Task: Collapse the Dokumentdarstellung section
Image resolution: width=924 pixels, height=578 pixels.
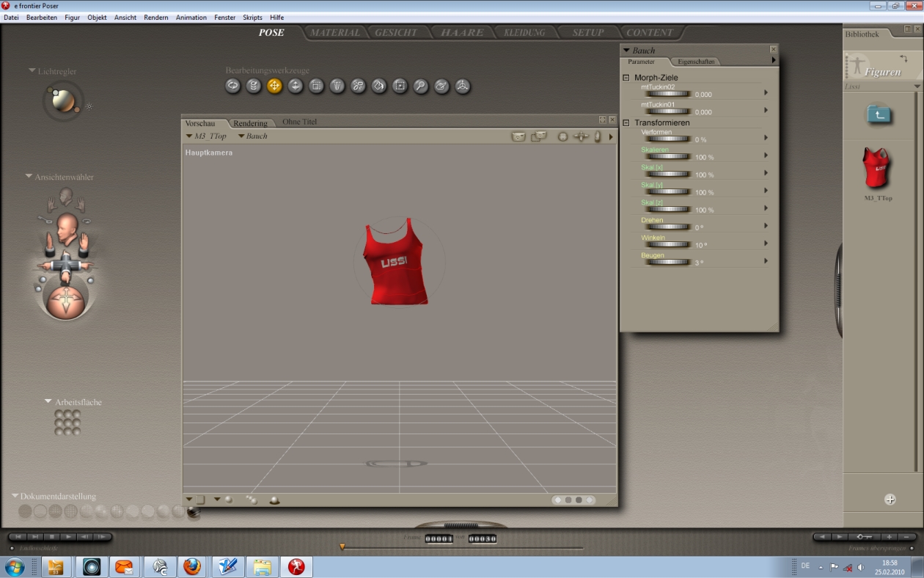Action: tap(15, 496)
